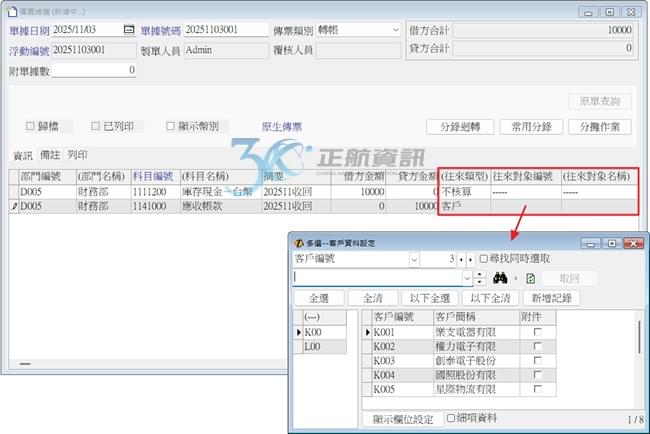650x434 pixels.
Task: Open the calendar picker beside 單據日期
Action: tap(129, 29)
